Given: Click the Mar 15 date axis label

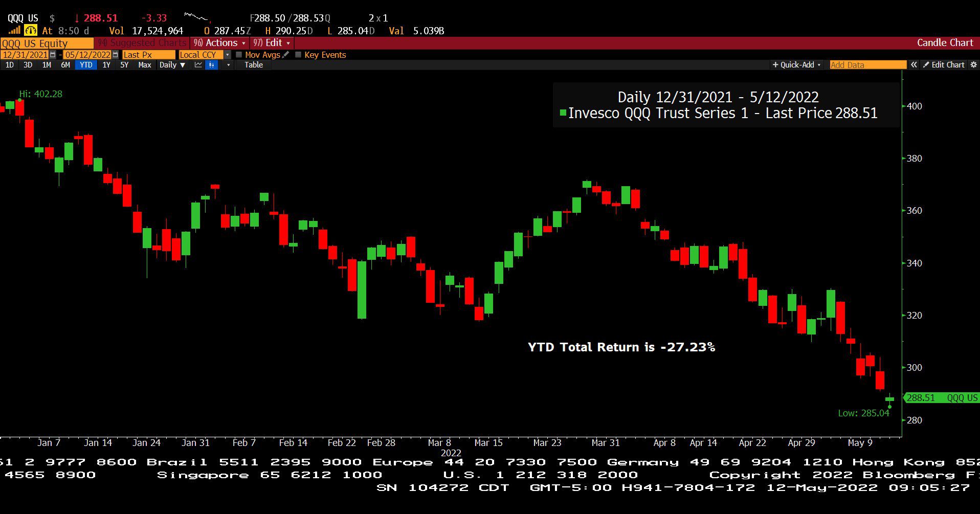Looking at the screenshot, I should coord(488,443).
